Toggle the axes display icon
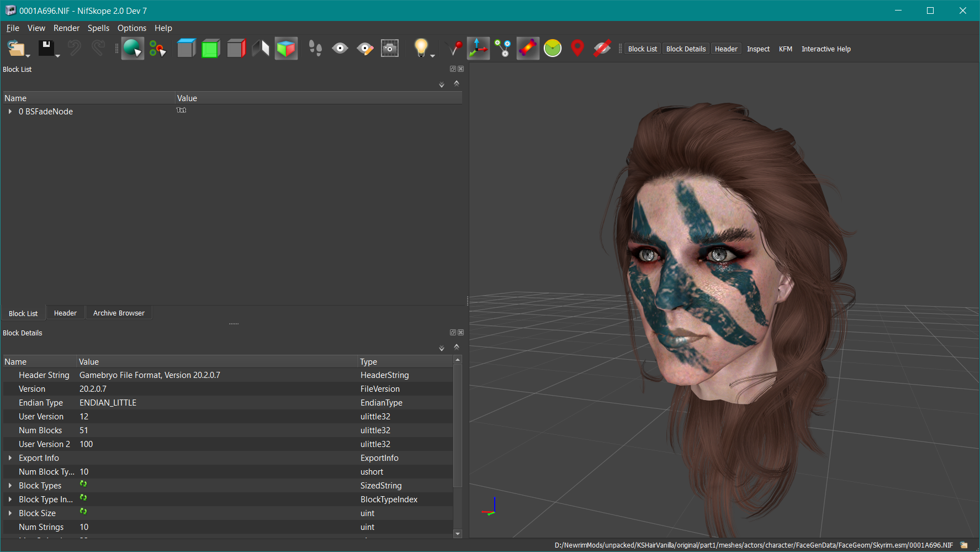The width and height of the screenshot is (980, 552). (478, 49)
